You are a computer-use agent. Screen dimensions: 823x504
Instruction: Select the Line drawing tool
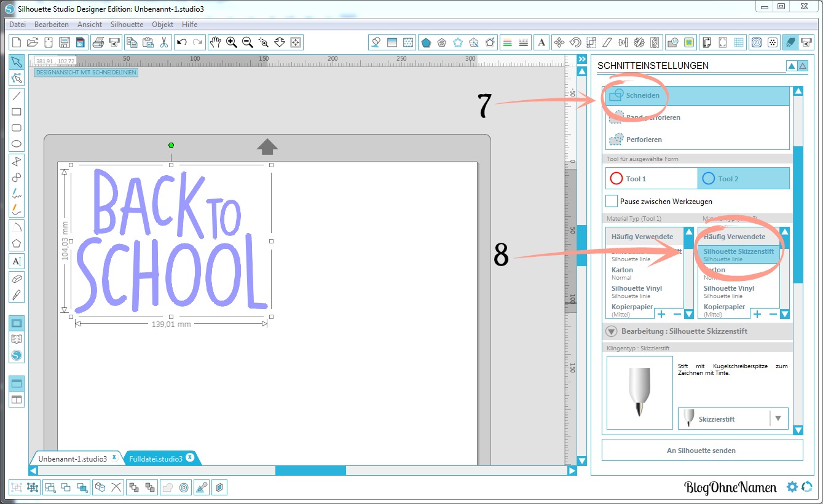[17, 95]
